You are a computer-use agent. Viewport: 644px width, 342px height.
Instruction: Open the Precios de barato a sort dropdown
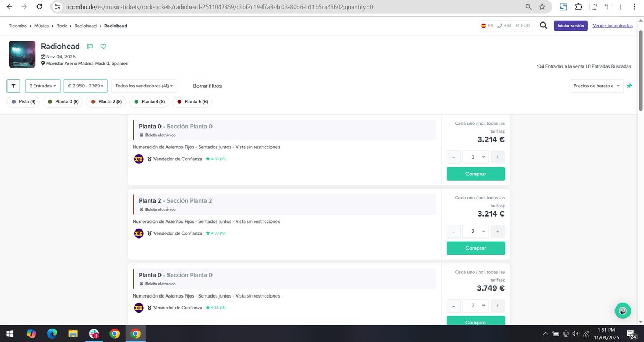[596, 86]
